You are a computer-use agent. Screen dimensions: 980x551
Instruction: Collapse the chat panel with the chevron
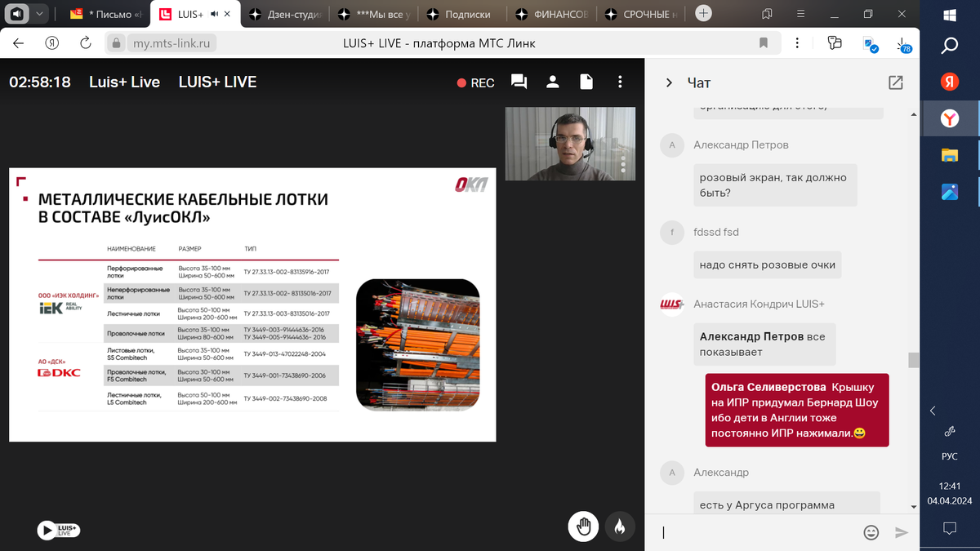click(x=669, y=82)
